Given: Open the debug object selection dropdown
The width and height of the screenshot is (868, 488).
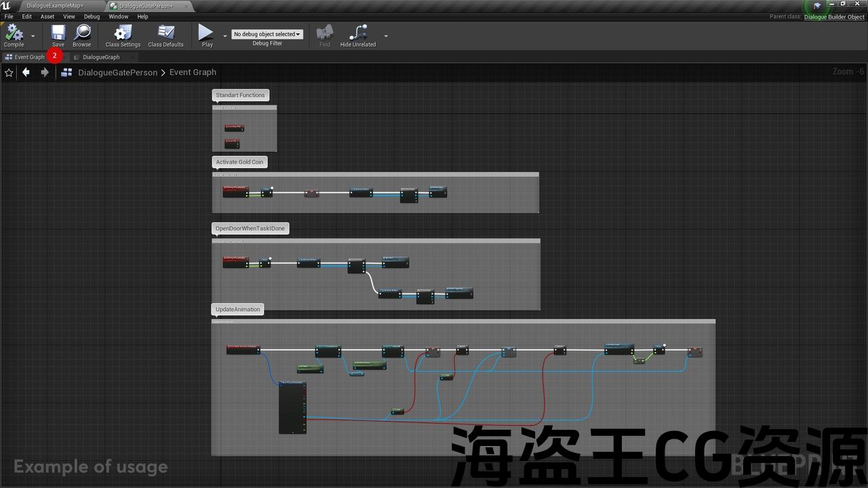Looking at the screenshot, I should pyautogui.click(x=267, y=34).
